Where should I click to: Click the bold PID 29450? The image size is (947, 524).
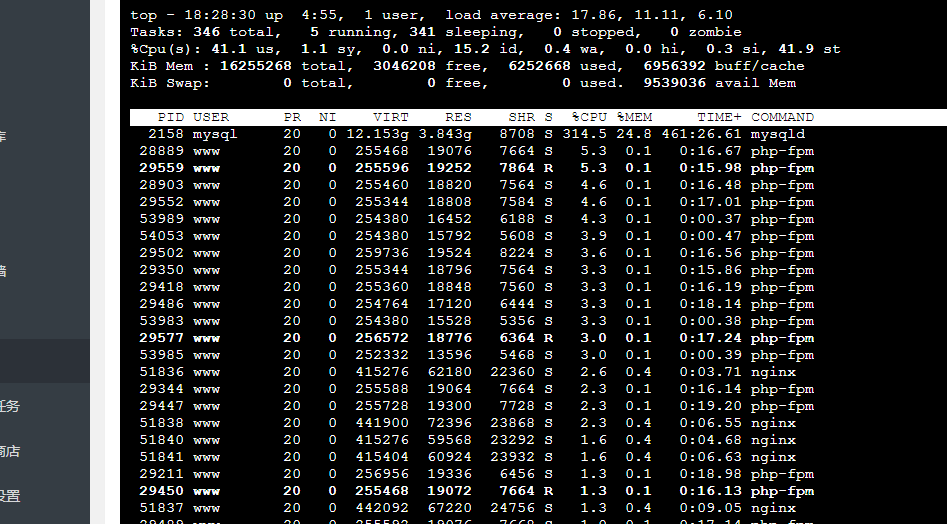(x=162, y=491)
